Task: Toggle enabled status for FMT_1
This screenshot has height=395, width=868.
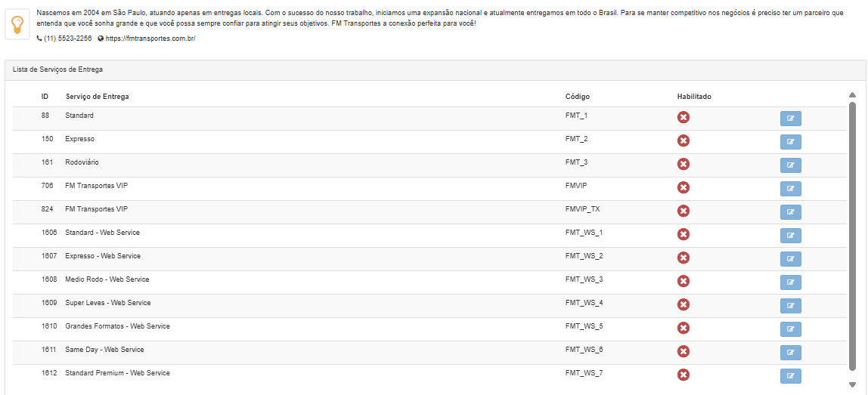Action: [x=684, y=117]
